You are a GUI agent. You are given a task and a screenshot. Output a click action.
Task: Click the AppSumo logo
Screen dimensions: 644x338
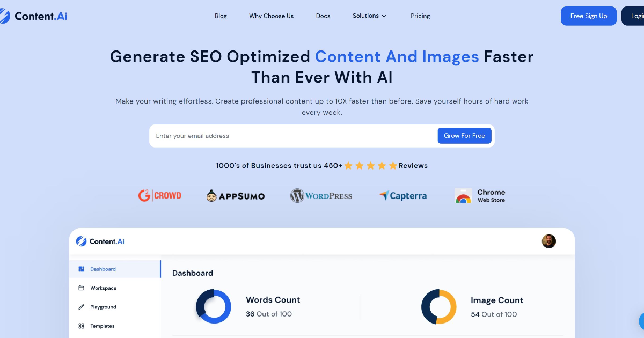(x=235, y=196)
